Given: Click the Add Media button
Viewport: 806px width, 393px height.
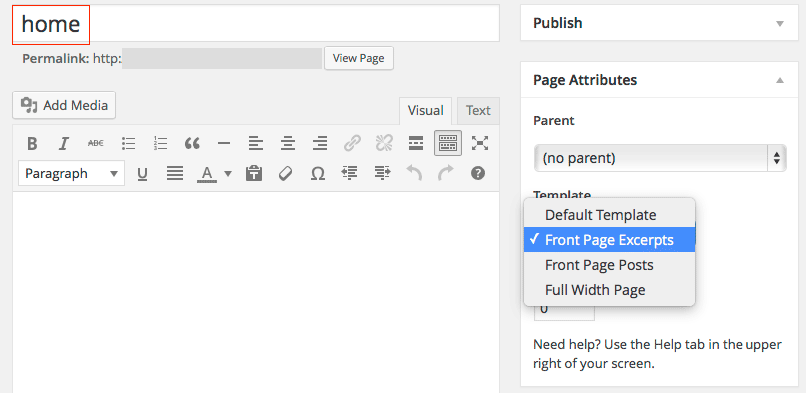Looking at the screenshot, I should tap(64, 105).
